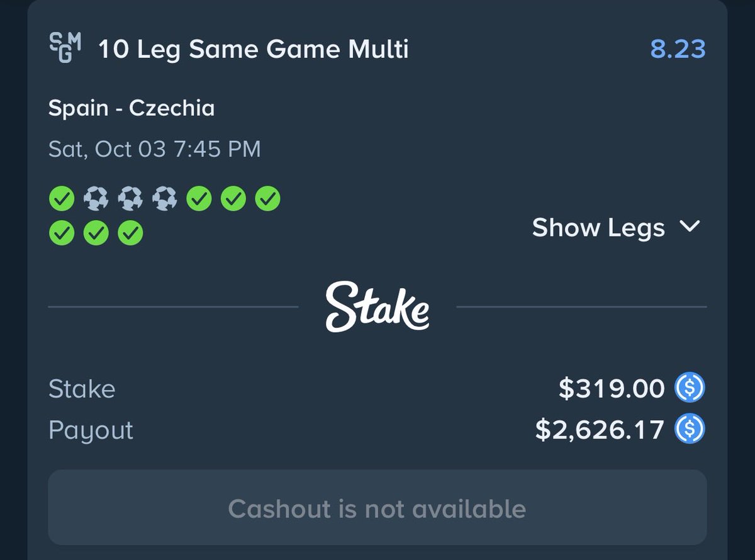
Task: Click the 10 Leg Same Game Multi title
Action: click(254, 49)
